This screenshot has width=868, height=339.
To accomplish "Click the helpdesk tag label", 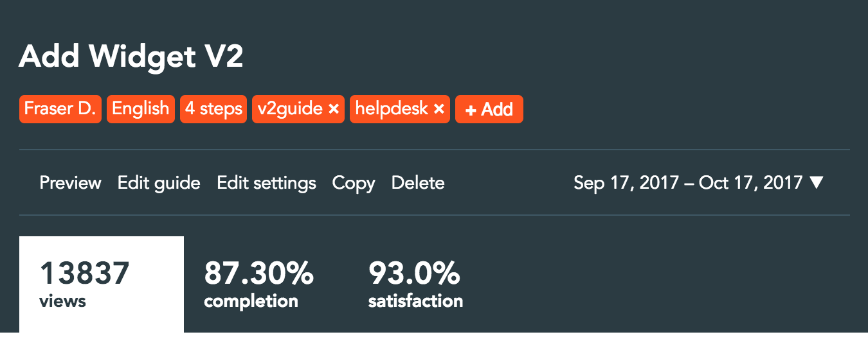I will click(x=392, y=109).
